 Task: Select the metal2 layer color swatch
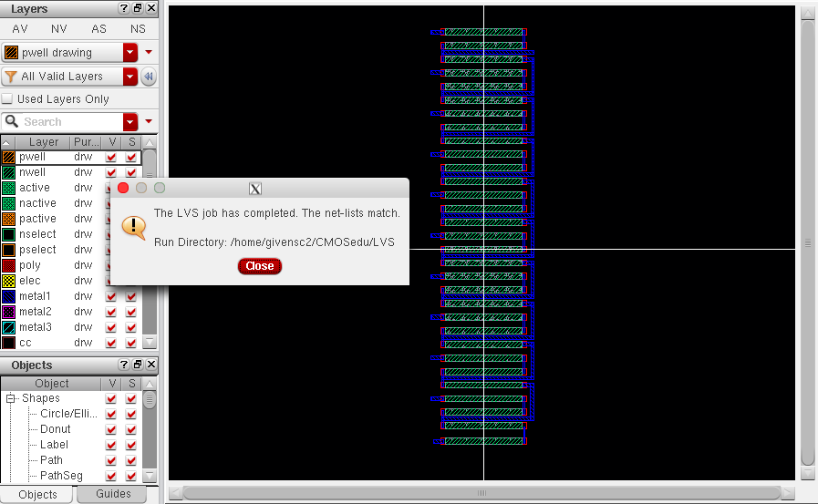[9, 312]
